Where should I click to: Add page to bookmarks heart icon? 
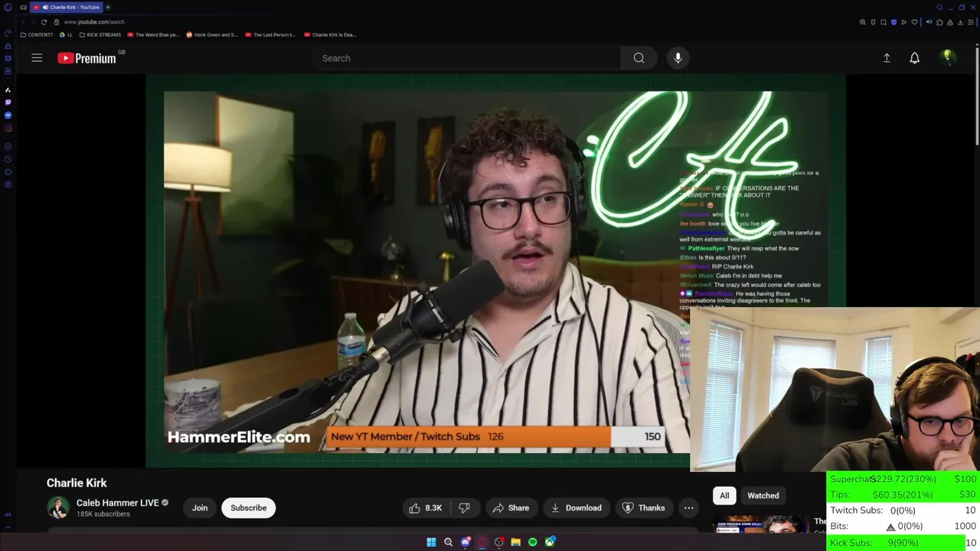[x=914, y=22]
